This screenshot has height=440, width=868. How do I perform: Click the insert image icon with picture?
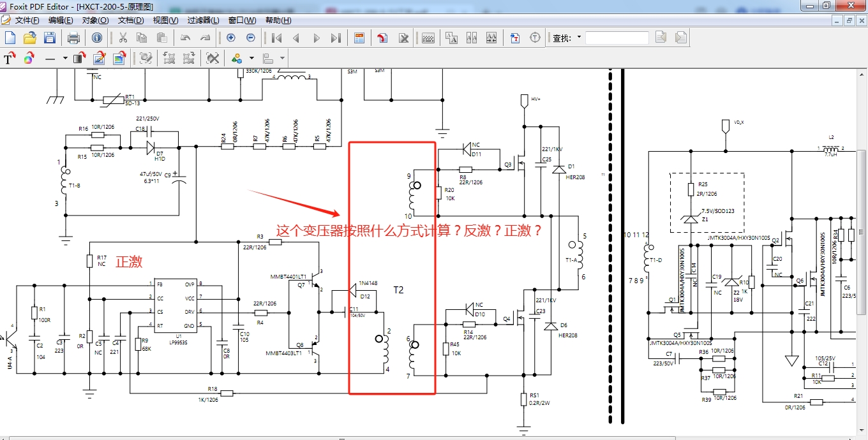point(119,59)
